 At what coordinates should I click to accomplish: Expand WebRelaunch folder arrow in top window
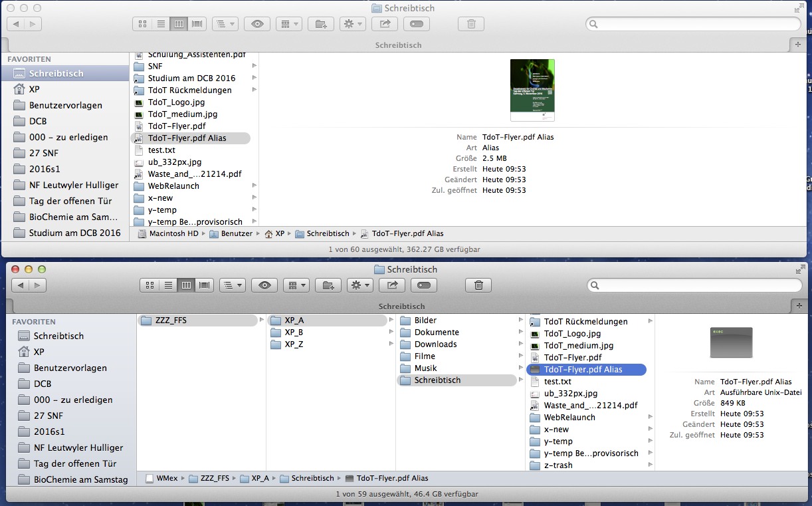[254, 186]
